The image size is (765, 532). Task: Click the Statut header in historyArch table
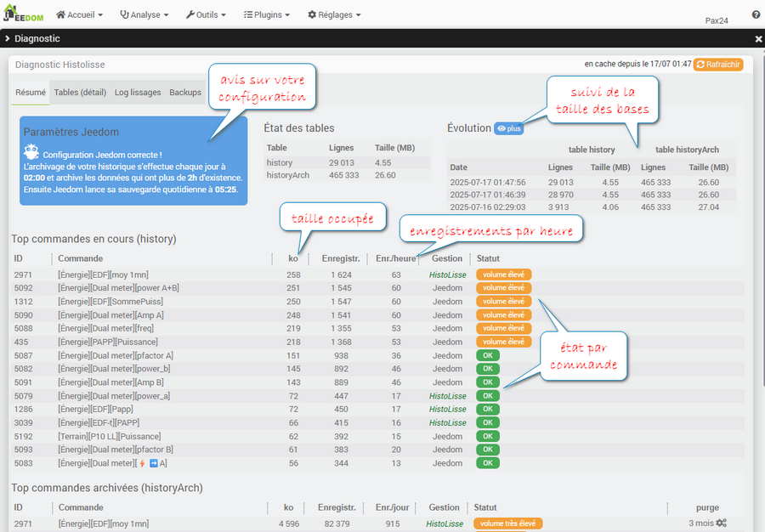[485, 507]
